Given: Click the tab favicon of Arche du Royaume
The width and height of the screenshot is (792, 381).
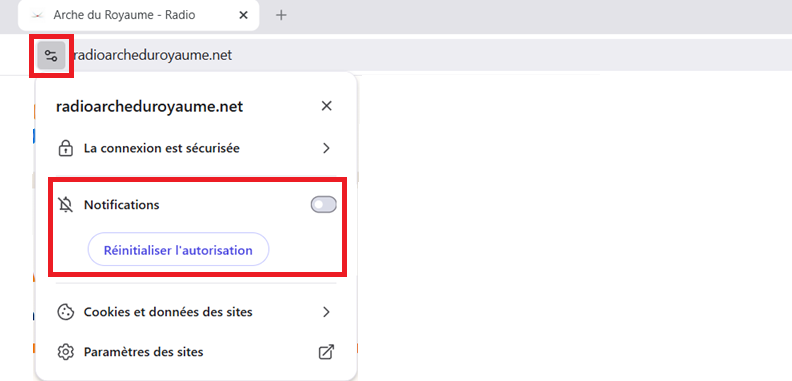Looking at the screenshot, I should 37,15.
